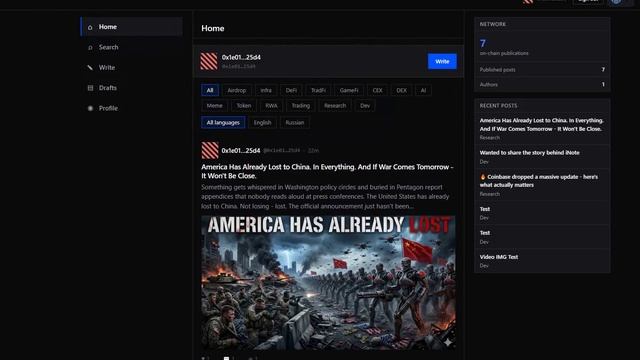
Task: Click the on-chain publications count 7
Action: [483, 43]
